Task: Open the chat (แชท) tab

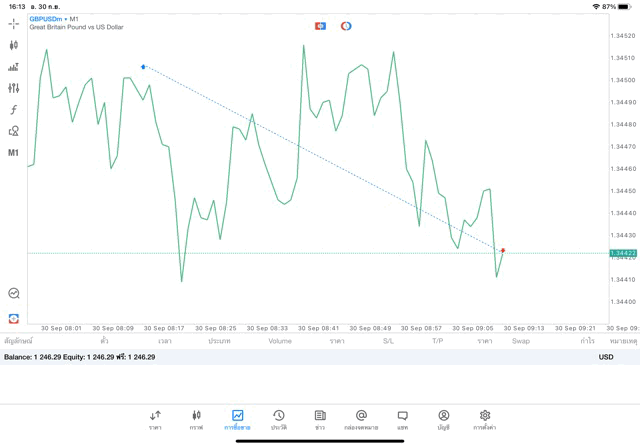Action: [x=402, y=420]
